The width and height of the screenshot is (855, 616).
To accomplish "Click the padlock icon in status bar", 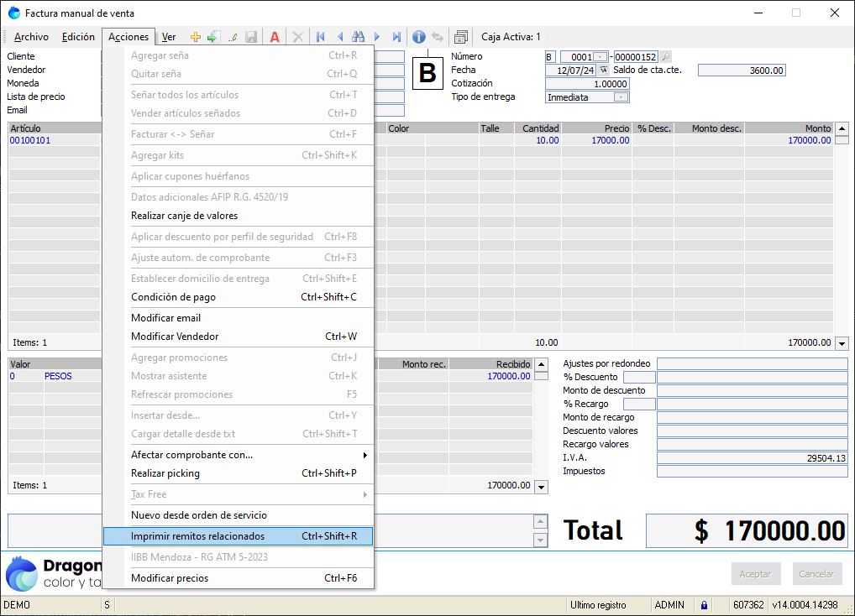I will 704,605.
